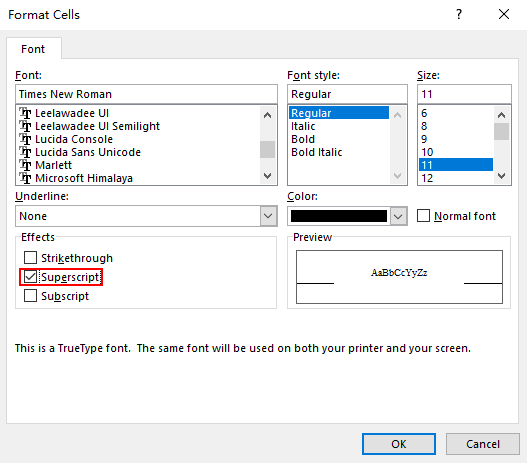Enable the Strikethrough checkbox
This screenshot has width=527, height=463.
tap(30, 258)
